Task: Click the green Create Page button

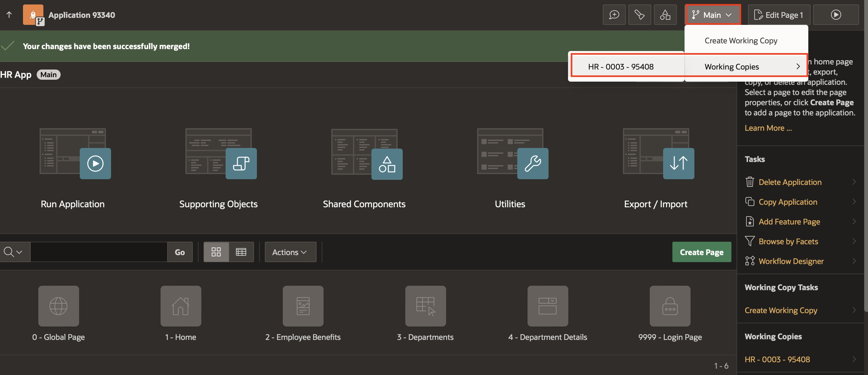Action: pos(701,252)
